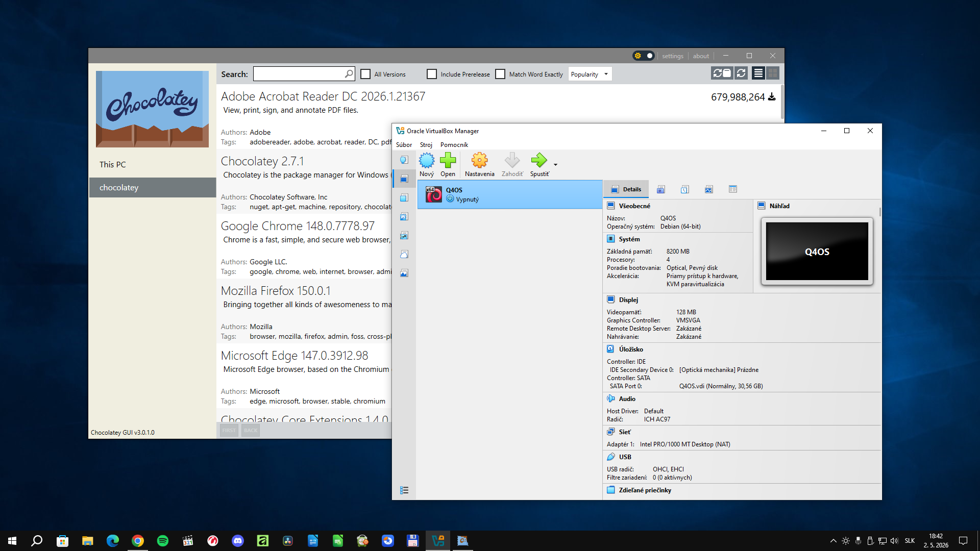Open the Logs tab icon in VirtualBox
980x551 pixels.
(684, 189)
